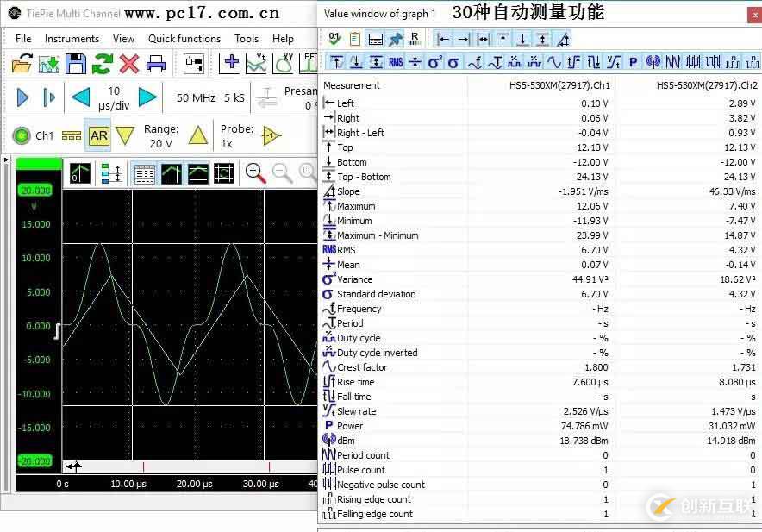Click the blue plus New graph icon
The image size is (762, 532).
(230, 63)
